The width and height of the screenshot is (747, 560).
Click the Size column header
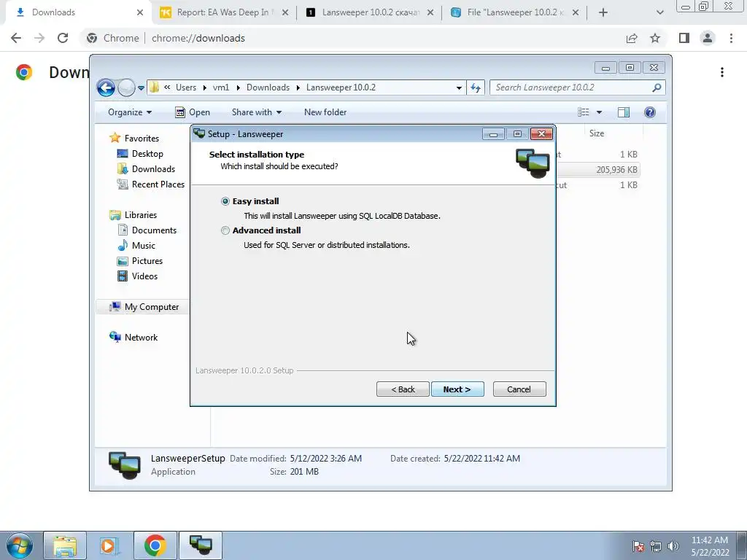597,134
